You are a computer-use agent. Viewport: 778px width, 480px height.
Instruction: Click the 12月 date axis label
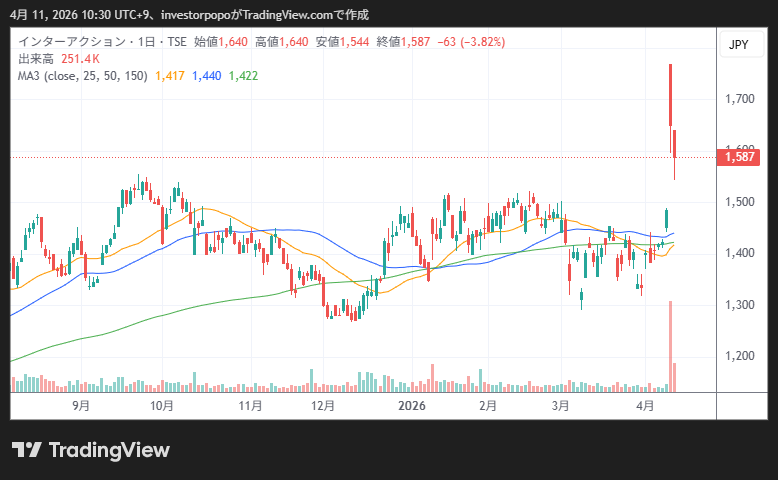pyautogui.click(x=323, y=406)
